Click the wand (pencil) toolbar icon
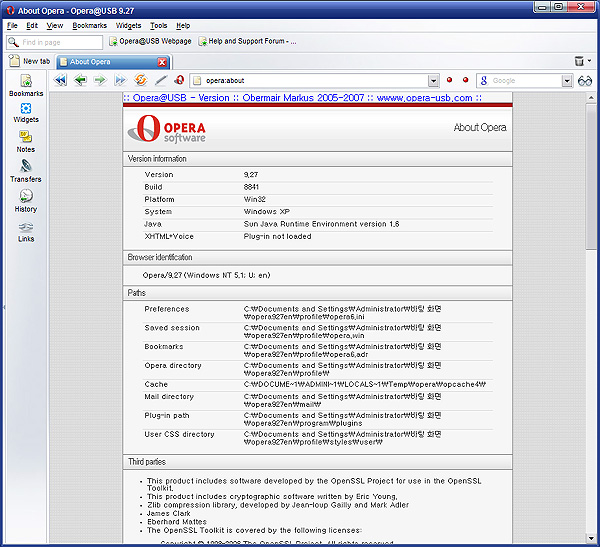600x547 pixels. coord(161,80)
